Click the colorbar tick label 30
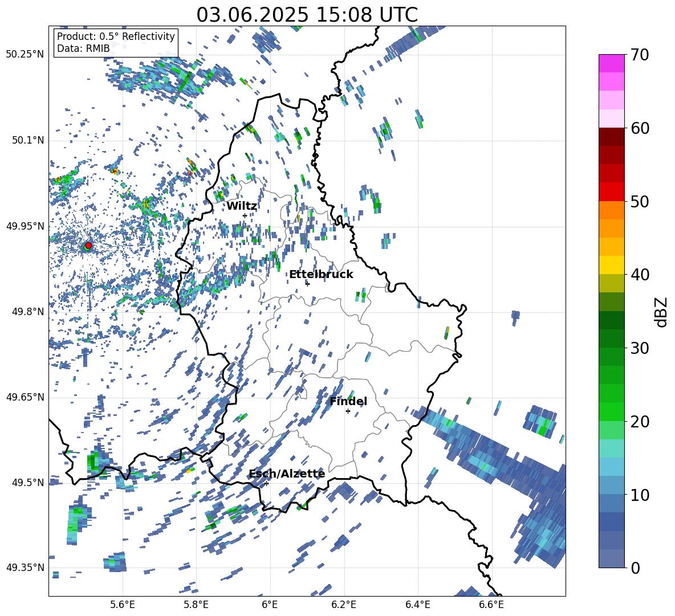 point(640,348)
